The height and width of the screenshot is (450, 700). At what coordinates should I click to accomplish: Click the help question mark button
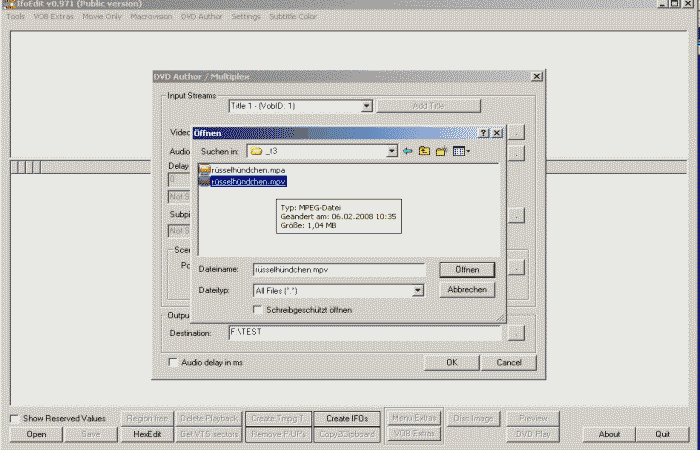coord(483,132)
